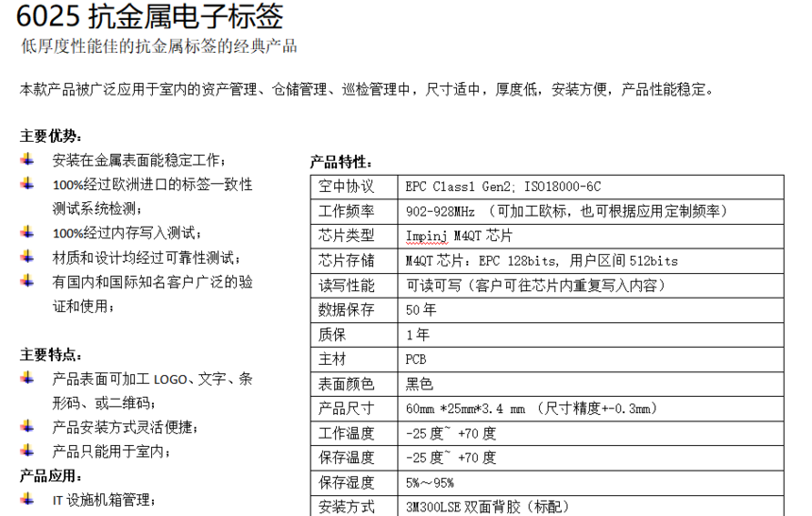Click the heading 6025 抗金属电子标签
The width and height of the screenshot is (812, 516).
(150, 17)
